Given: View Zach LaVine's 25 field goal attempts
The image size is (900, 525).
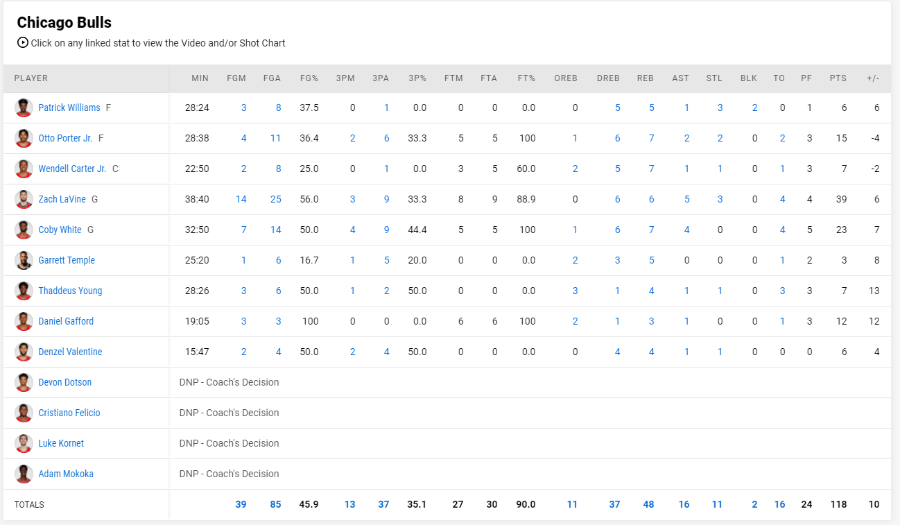Looking at the screenshot, I should [276, 199].
